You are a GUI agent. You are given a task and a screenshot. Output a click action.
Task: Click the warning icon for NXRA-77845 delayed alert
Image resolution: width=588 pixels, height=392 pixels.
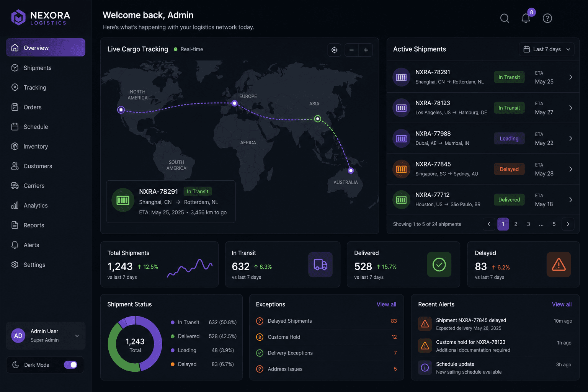click(x=425, y=324)
